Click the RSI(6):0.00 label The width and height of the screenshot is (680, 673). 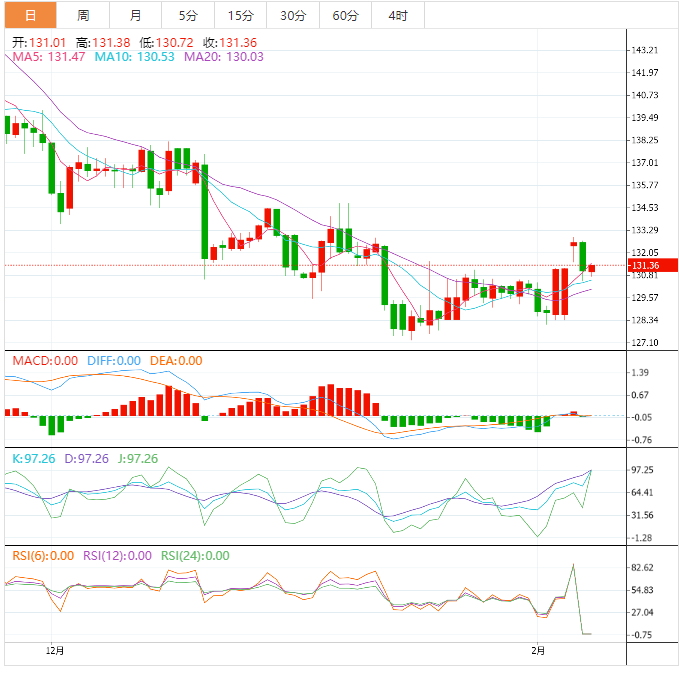click(x=43, y=556)
